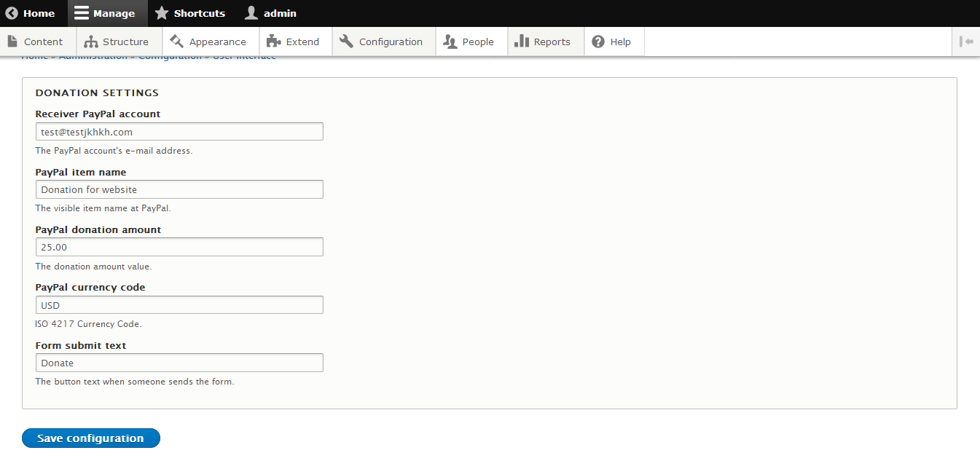Open the Home breadcrumb link
980x461 pixels.
[34, 55]
